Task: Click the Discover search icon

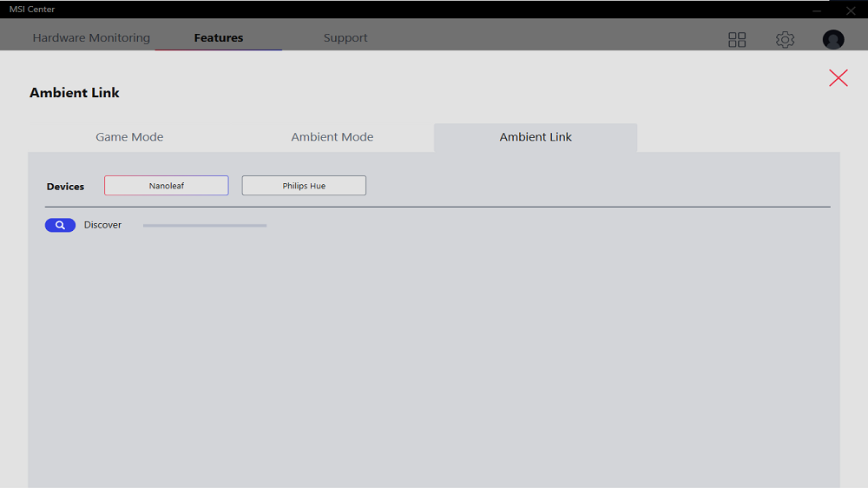Action: point(60,225)
